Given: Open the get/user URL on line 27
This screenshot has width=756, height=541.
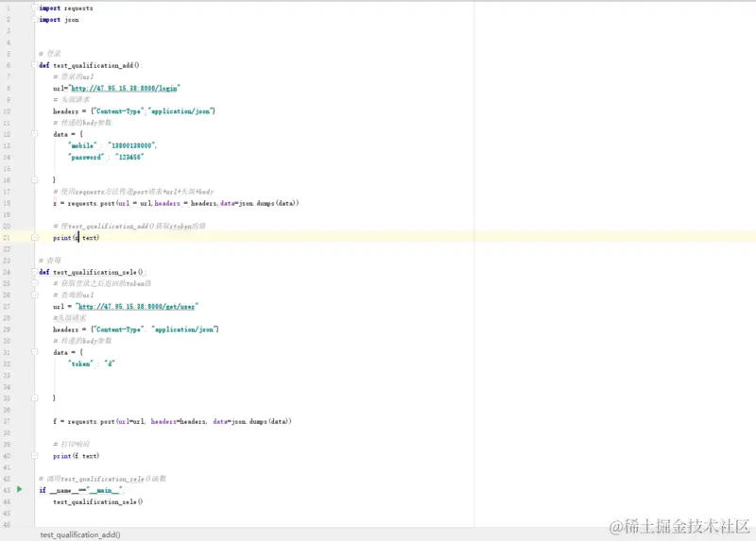Looking at the screenshot, I should pos(136,307).
